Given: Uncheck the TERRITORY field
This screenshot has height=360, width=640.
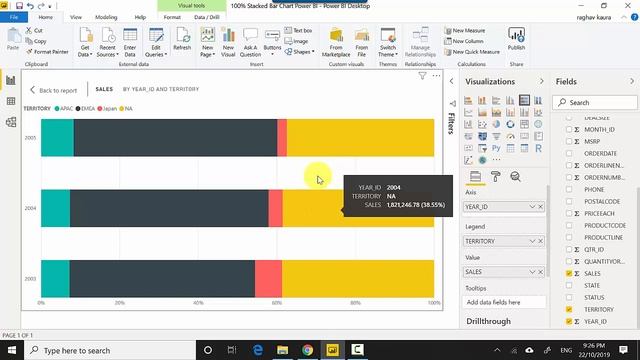Looking at the screenshot, I should tap(569, 309).
